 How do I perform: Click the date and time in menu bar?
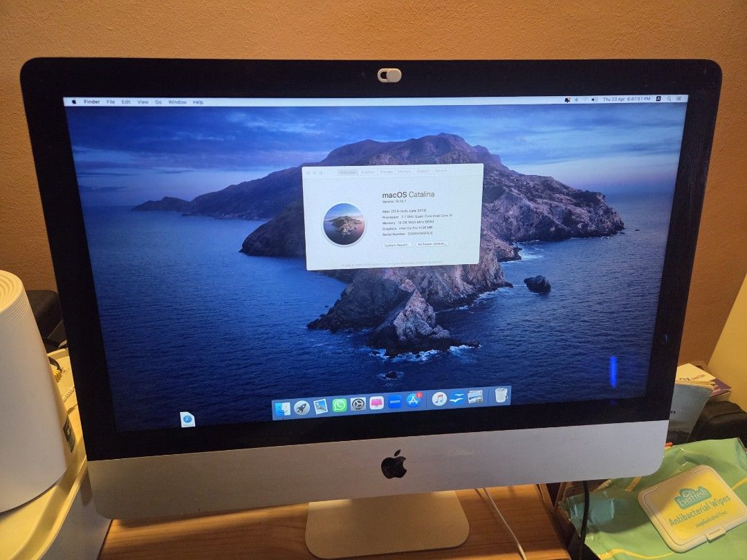[x=627, y=99]
